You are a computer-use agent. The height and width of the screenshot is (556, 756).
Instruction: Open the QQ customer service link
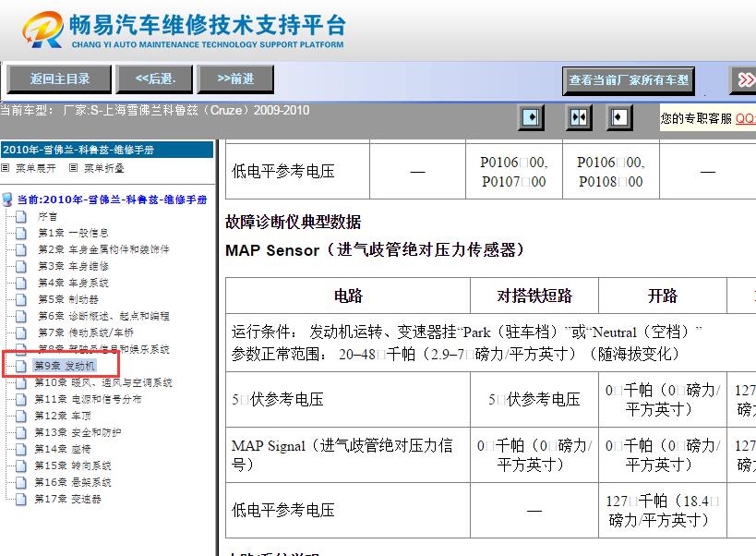pos(746,118)
